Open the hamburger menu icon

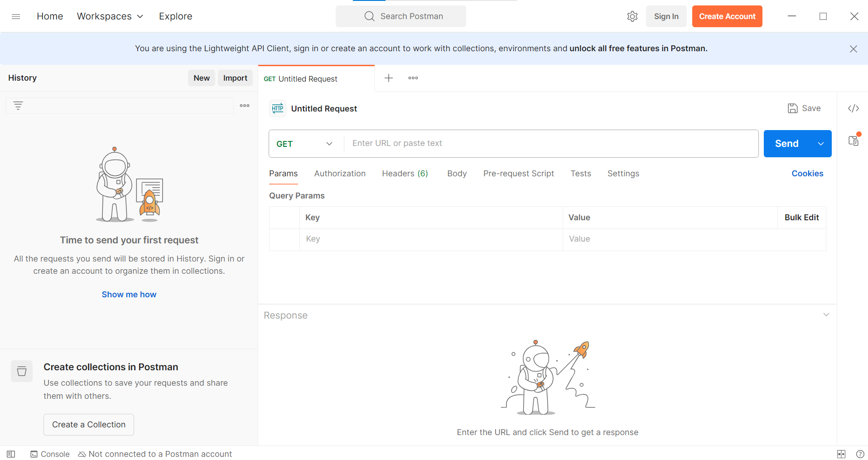pos(16,16)
